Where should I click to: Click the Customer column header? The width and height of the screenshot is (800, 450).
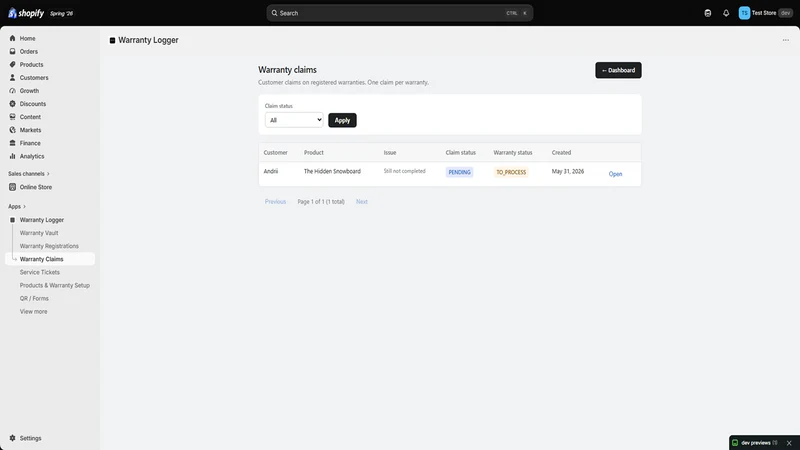click(276, 153)
